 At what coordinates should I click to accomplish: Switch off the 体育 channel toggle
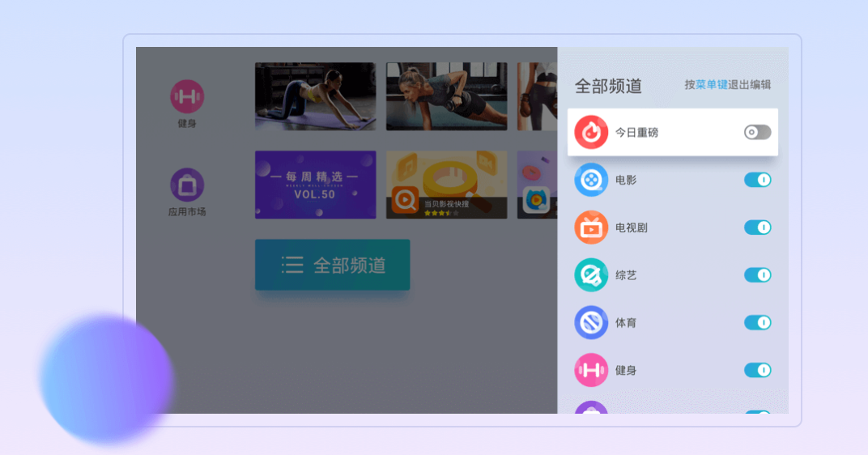[757, 323]
